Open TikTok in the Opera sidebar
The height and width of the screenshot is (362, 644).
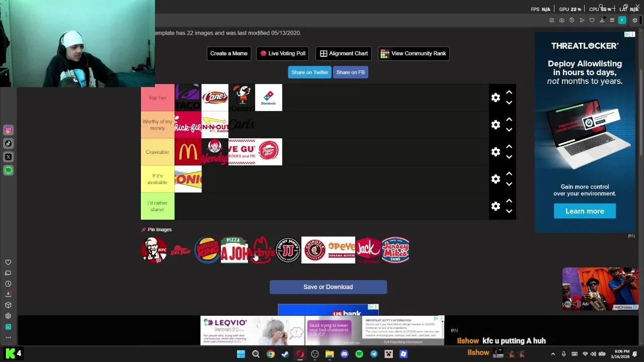coord(8,143)
